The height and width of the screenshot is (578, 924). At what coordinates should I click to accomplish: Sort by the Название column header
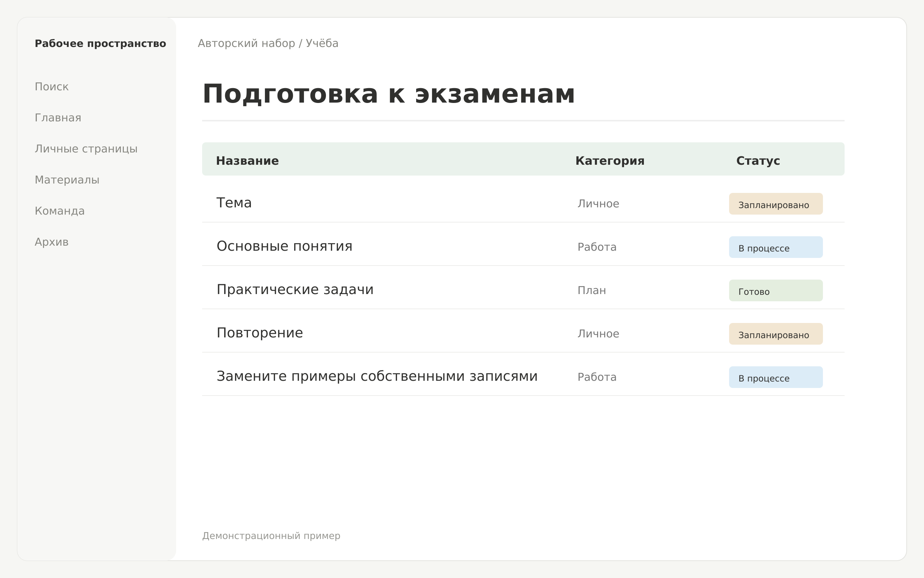point(247,160)
